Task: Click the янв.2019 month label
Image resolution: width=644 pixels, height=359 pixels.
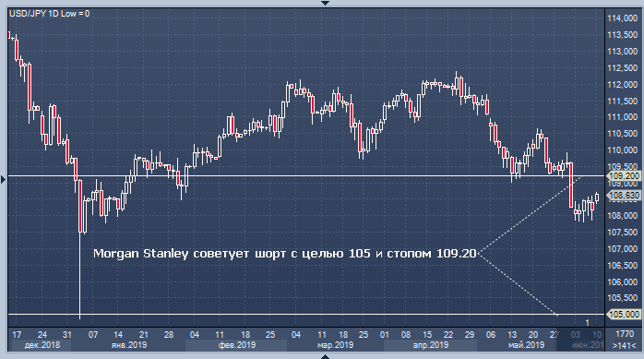Action: pyautogui.click(x=129, y=345)
